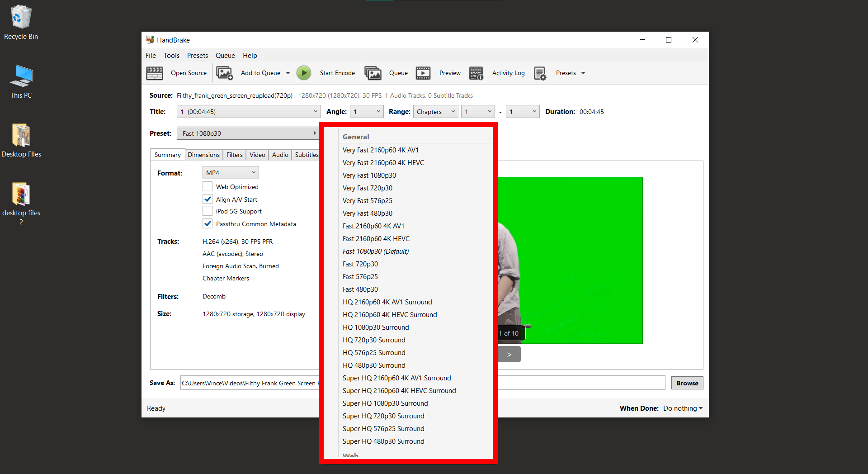
Task: Disable Align A/V Start
Action: point(208,199)
